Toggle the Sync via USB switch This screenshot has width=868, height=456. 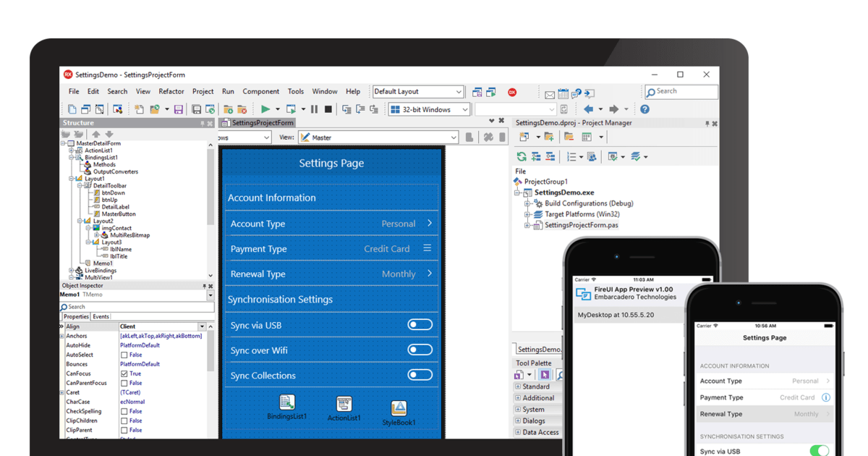coord(420,324)
